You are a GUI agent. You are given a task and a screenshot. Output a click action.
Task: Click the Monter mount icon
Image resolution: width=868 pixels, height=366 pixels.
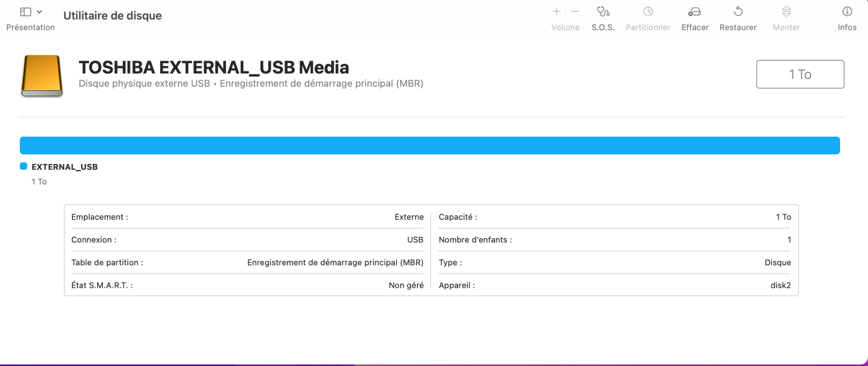tap(786, 11)
